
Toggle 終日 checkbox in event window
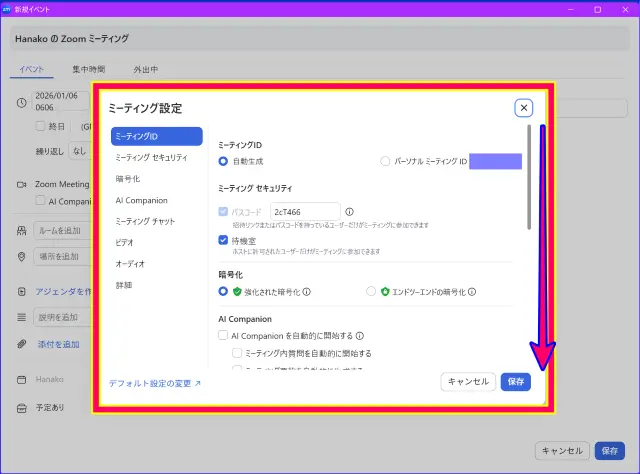tap(40, 126)
